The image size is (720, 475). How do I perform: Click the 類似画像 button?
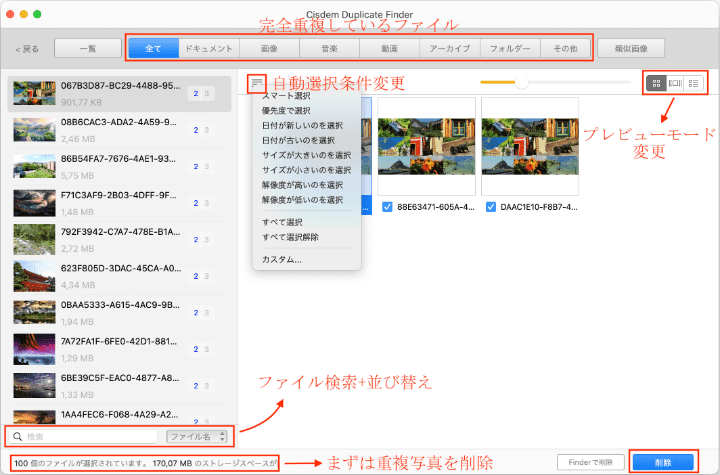631,48
